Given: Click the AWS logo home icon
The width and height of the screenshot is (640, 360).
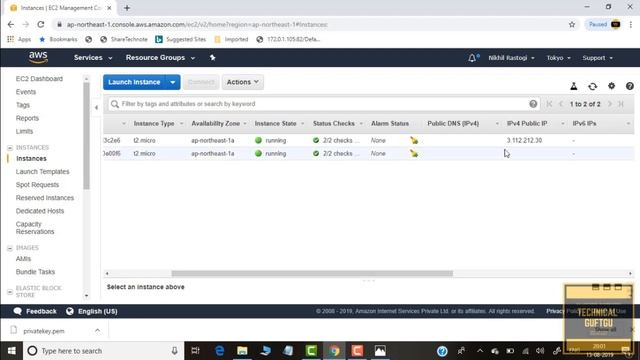Looking at the screenshot, I should point(38,58).
